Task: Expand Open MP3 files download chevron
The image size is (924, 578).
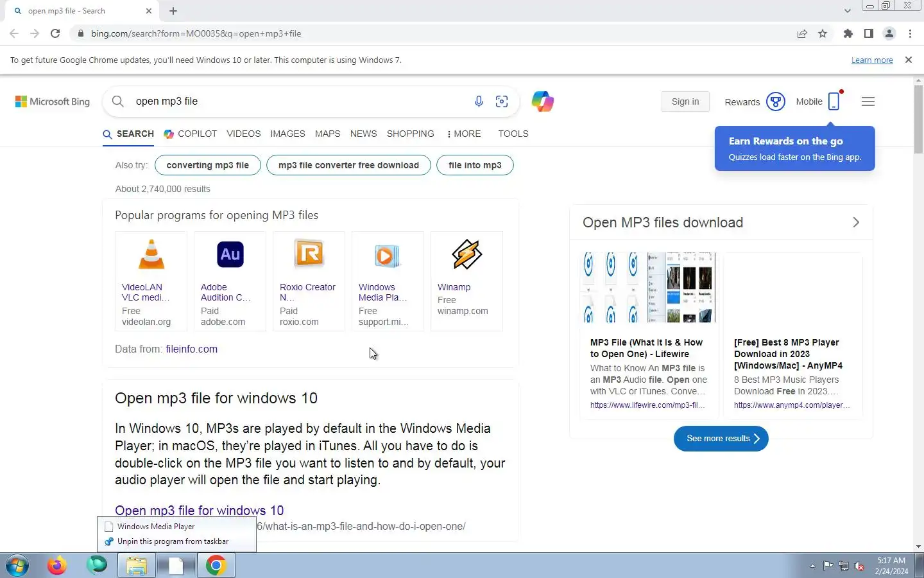Action: (x=856, y=222)
